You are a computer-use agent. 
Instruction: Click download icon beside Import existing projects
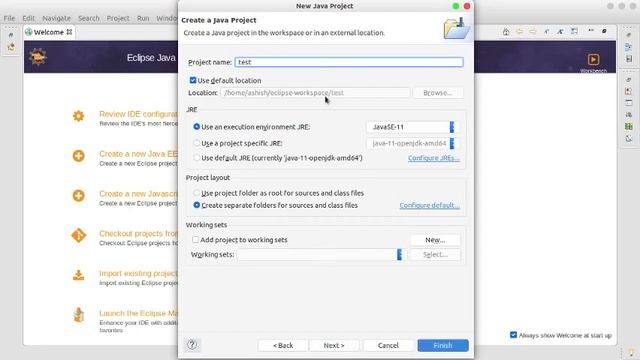pos(78,276)
